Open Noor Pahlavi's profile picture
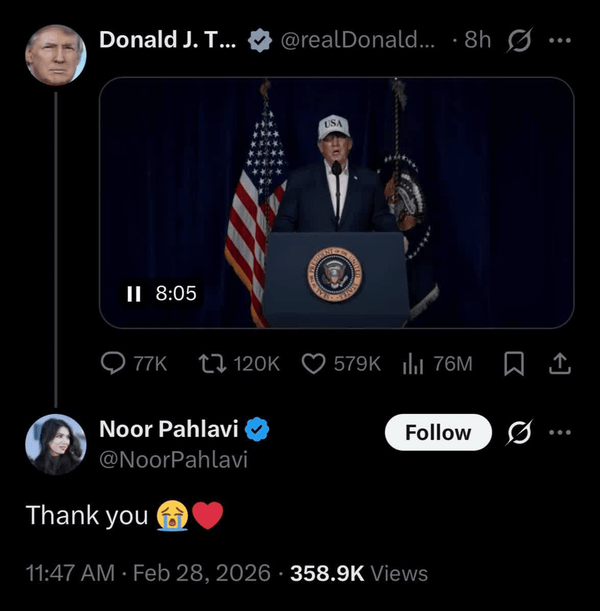Viewport: 600px width, 611px height. tap(55, 444)
